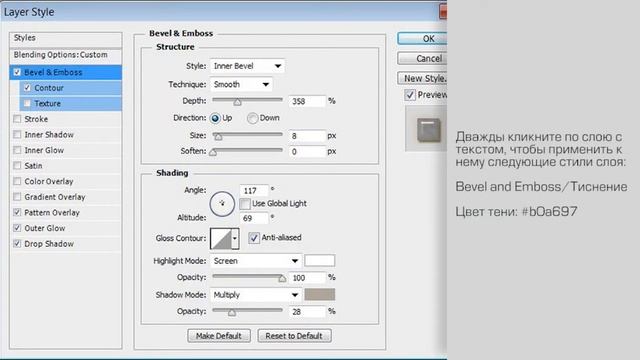Open the Shadow Mode dropdown (Multiply)

click(x=256, y=295)
